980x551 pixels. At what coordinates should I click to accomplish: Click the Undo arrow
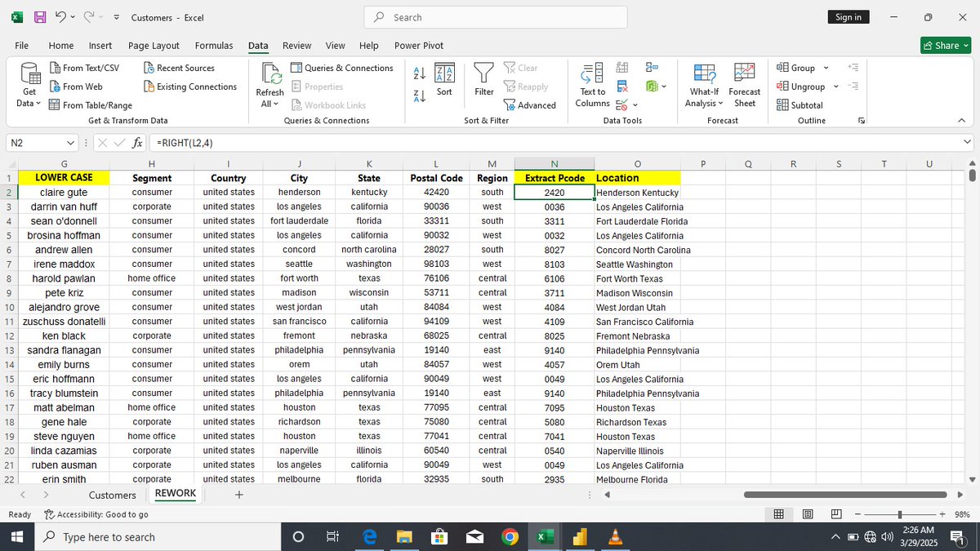61,17
